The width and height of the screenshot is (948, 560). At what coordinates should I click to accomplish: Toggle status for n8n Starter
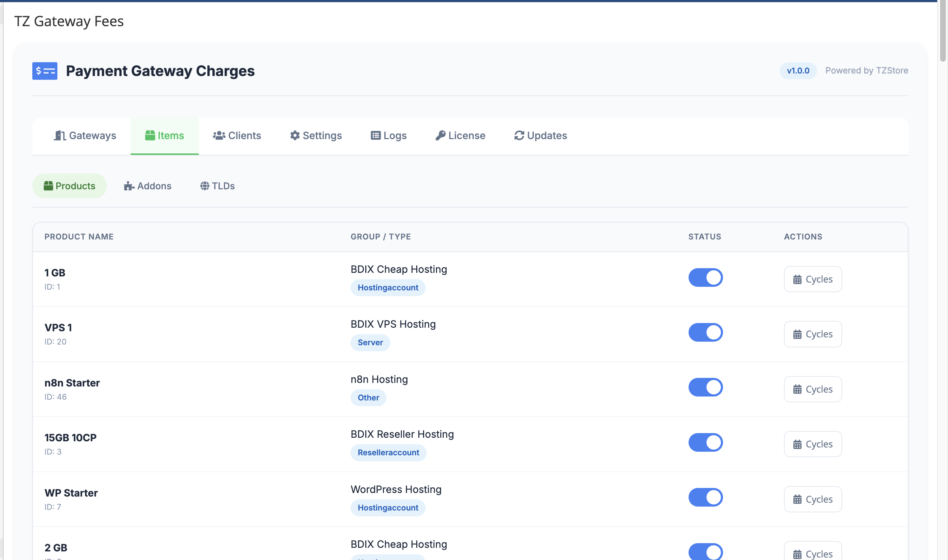705,387
